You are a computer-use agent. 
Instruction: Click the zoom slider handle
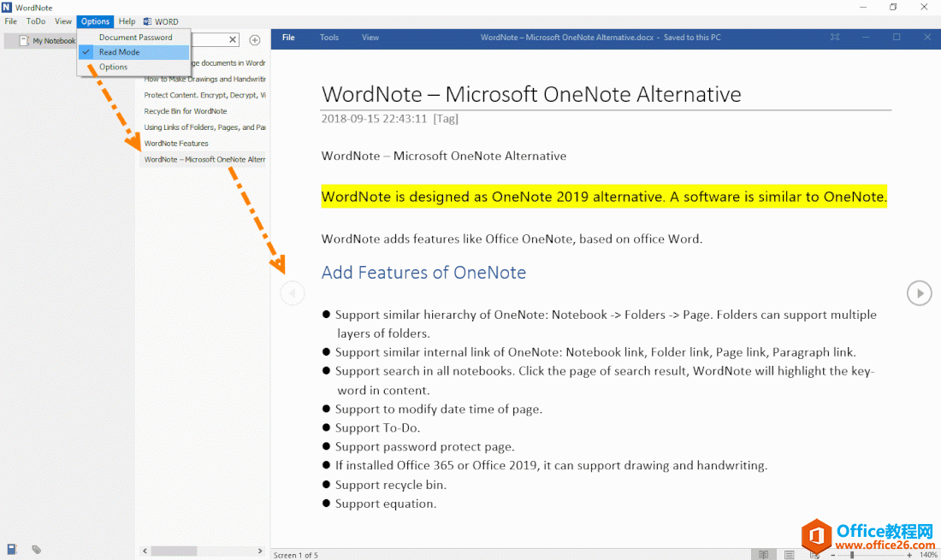point(851,555)
